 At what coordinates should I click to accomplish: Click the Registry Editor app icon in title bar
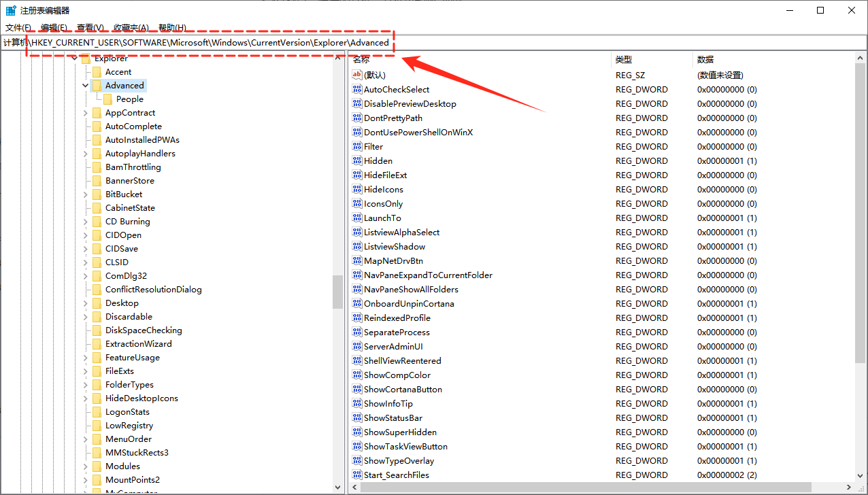[11, 10]
